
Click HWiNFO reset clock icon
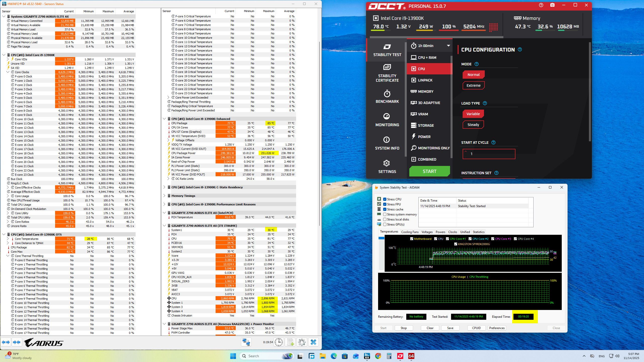(279, 342)
